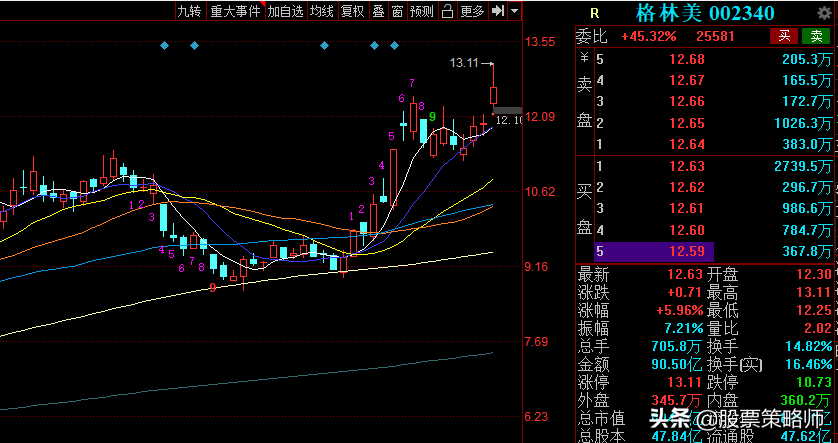Expand the 更多 (More) options
838x443 pixels.
[x=472, y=11]
